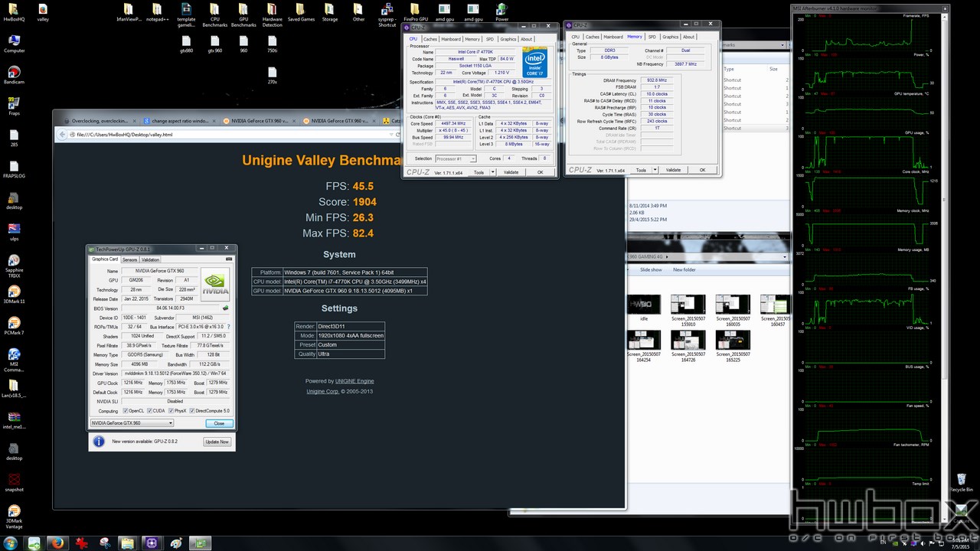Switch to 'change aspect ratio' browser tab
Viewport: 980px width, 551px height.
(x=180, y=121)
